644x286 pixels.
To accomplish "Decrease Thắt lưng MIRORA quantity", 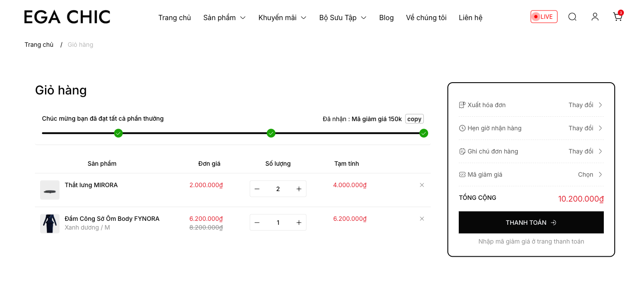I will coord(257,189).
